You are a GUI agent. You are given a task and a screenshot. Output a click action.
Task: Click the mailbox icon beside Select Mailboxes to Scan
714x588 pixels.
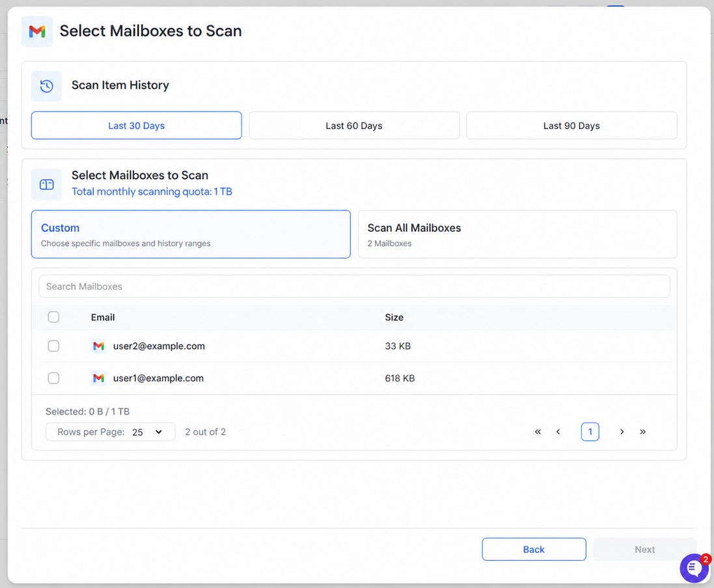click(x=46, y=184)
